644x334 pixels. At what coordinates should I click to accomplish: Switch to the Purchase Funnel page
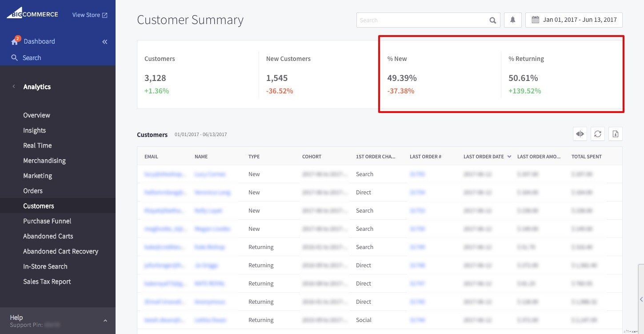(47, 221)
